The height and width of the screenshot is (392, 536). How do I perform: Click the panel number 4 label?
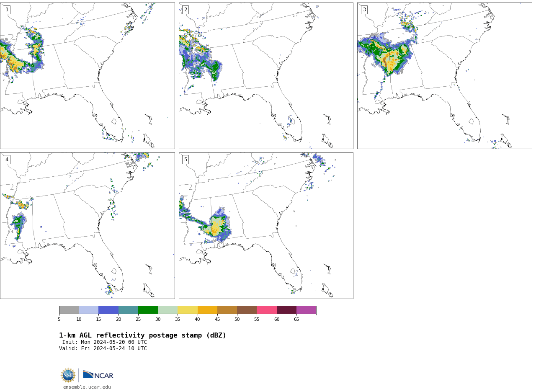(x=7, y=160)
